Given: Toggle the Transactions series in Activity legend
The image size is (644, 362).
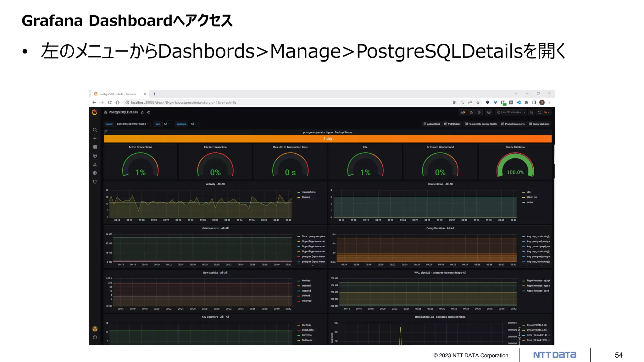Looking at the screenshot, I should tap(308, 192).
